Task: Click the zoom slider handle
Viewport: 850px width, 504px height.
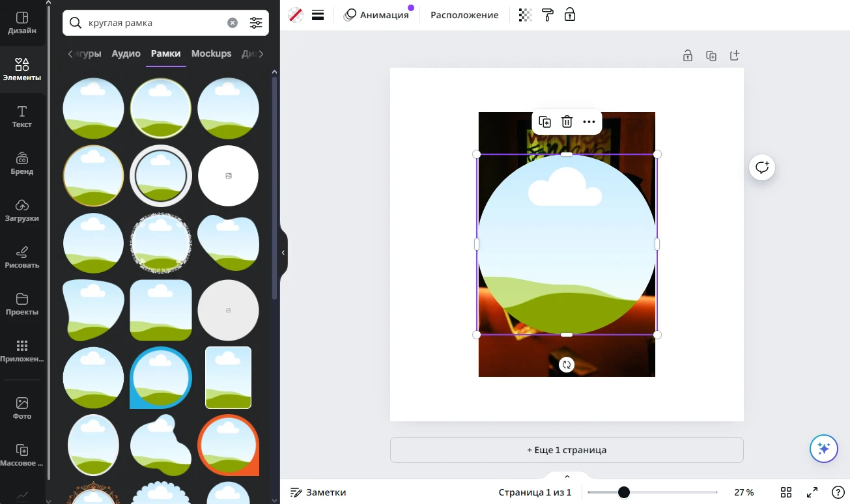Action: [x=624, y=492]
